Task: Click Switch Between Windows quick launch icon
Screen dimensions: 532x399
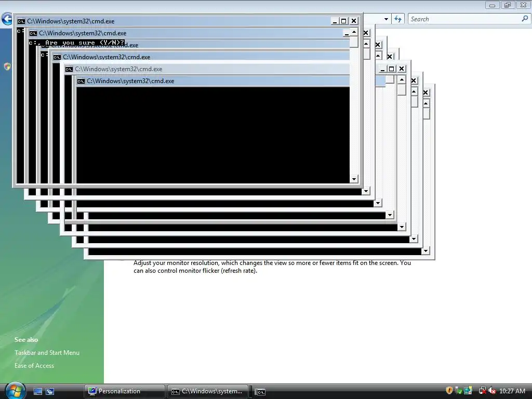Action: tap(50, 391)
